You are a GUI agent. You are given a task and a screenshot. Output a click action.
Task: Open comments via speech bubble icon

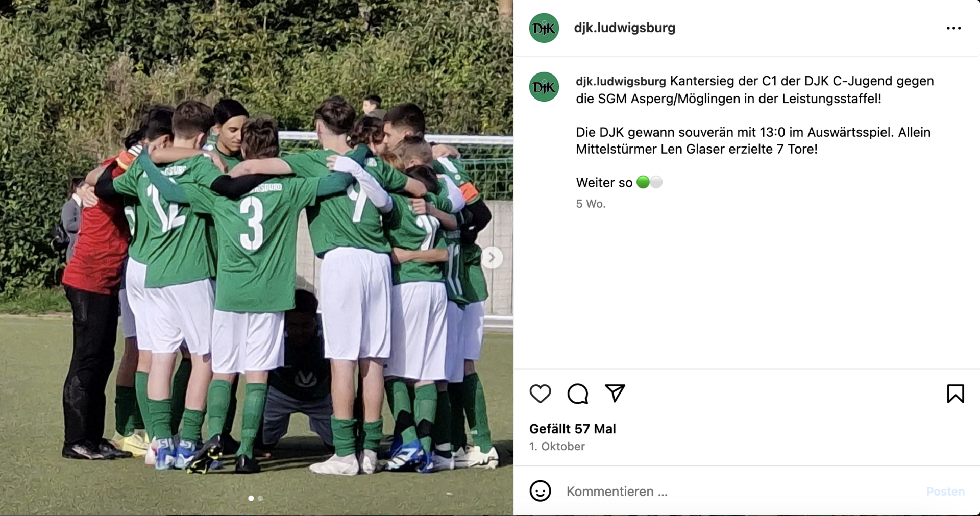tap(578, 394)
